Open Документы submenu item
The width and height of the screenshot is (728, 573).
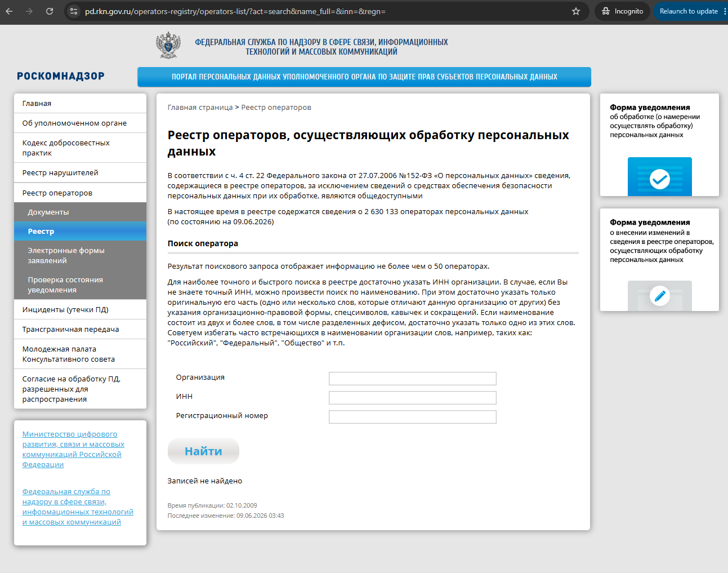coord(80,212)
